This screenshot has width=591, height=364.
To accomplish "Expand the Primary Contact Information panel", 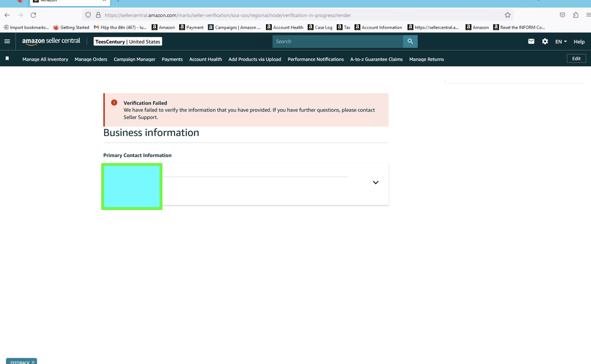I will pos(375,183).
